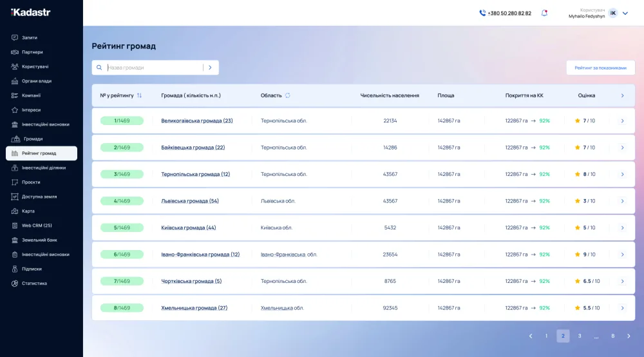Click the refresh icon beside Область
The image size is (644, 357).
click(288, 95)
